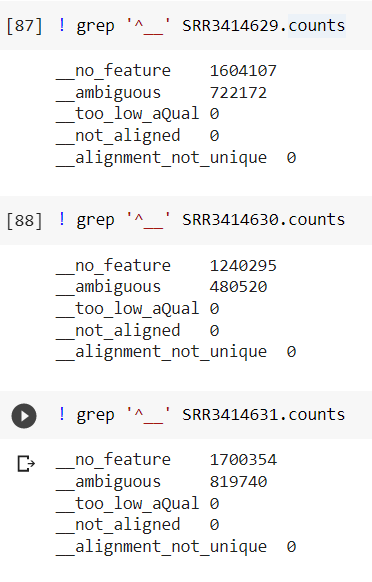Click __no_feature label in SRR3414631 output
372x582 pixels.
pyautogui.click(x=114, y=460)
